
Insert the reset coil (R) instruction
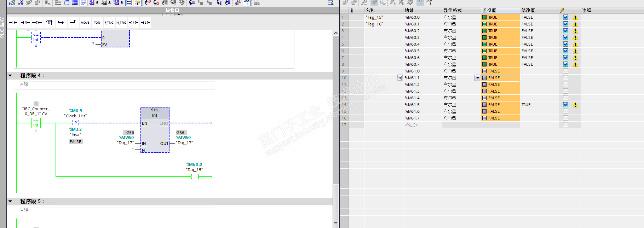pos(133,23)
